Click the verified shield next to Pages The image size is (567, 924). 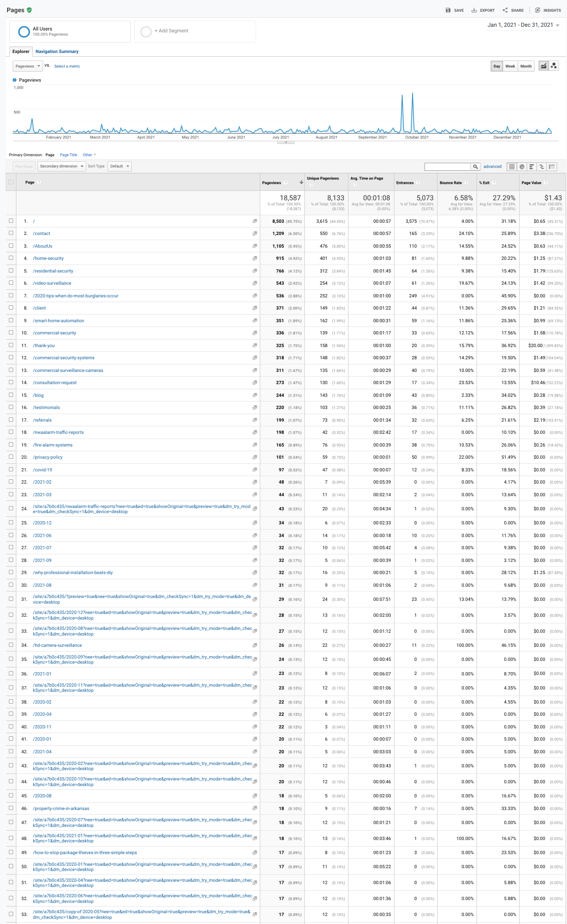point(29,10)
